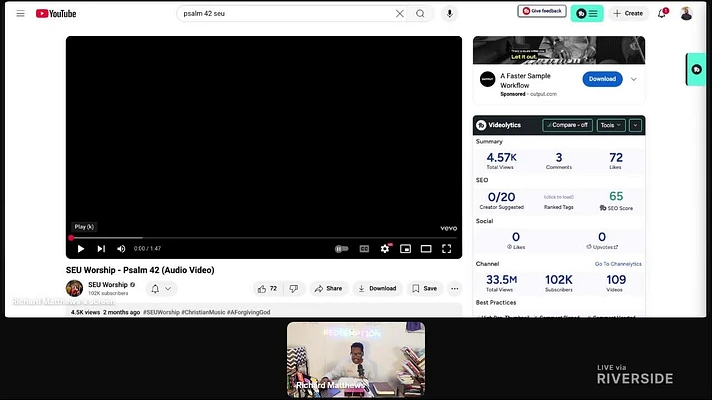Viewport: 712px width, 400px height.
Task: Start voice search with microphone
Action: click(x=450, y=14)
